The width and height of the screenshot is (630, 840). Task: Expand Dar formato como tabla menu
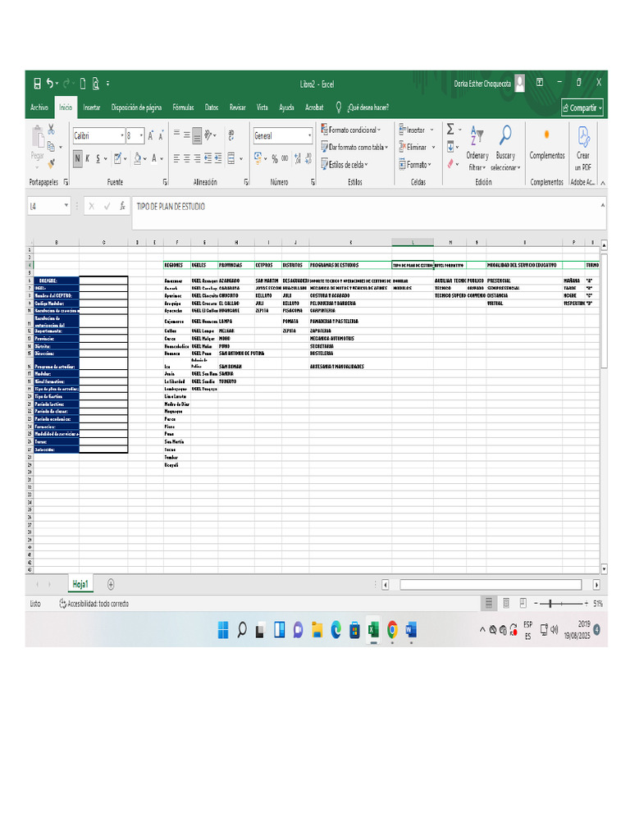click(354, 147)
